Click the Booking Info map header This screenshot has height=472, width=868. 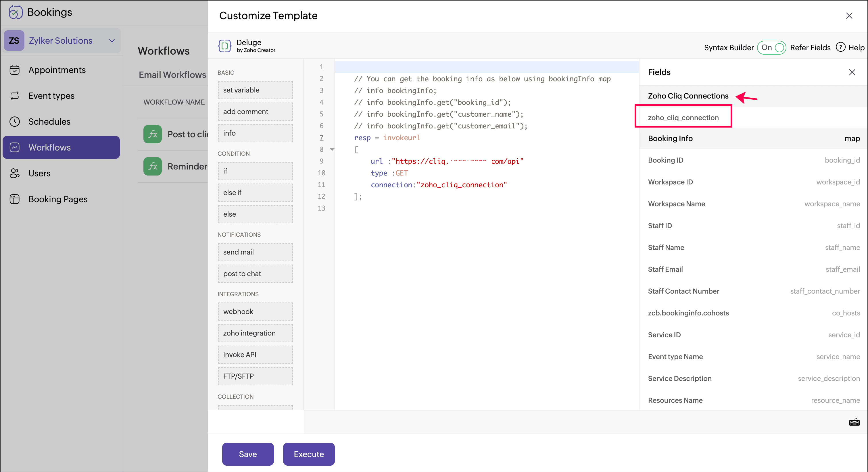(753, 138)
